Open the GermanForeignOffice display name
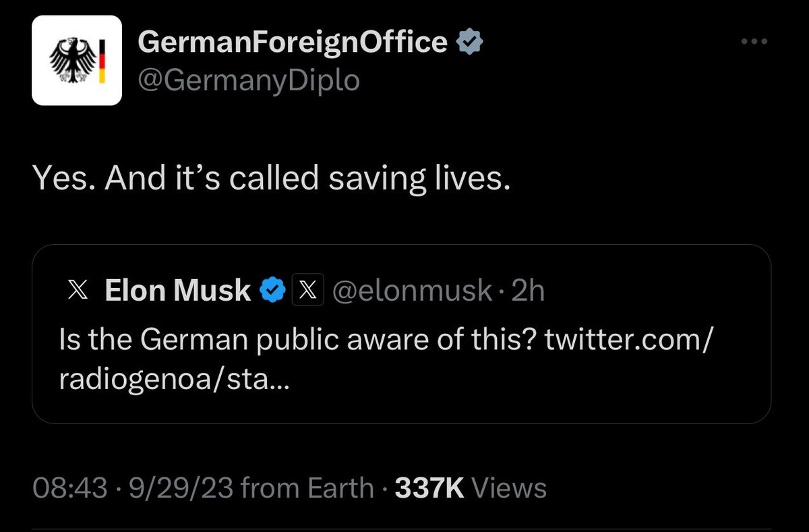This screenshot has height=532, width=809. [x=292, y=42]
